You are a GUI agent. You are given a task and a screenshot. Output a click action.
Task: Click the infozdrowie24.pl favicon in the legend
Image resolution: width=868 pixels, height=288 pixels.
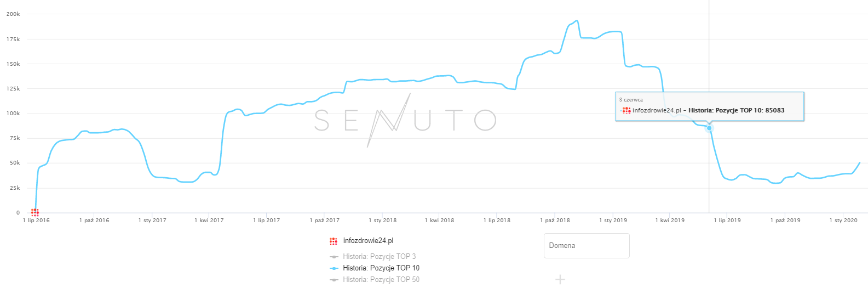point(334,241)
